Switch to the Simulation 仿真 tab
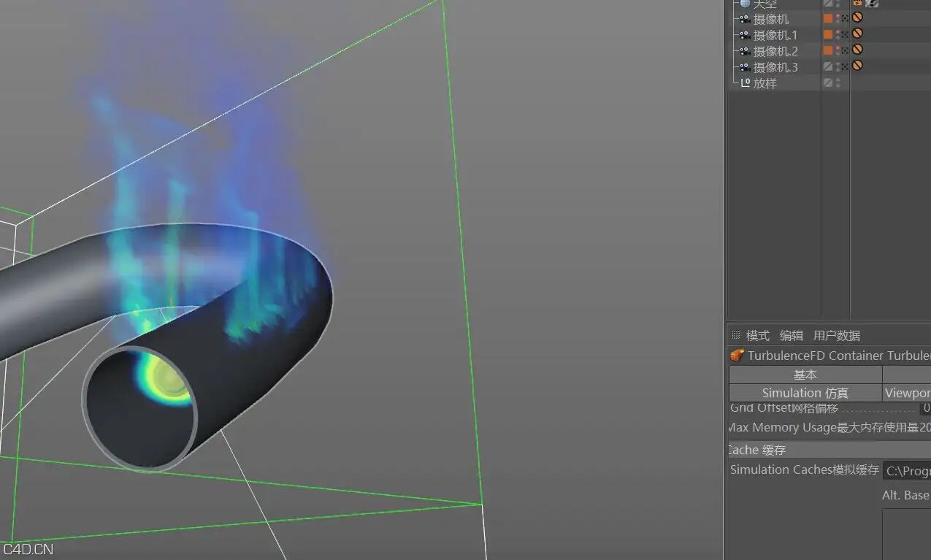931x560 pixels. tap(805, 393)
